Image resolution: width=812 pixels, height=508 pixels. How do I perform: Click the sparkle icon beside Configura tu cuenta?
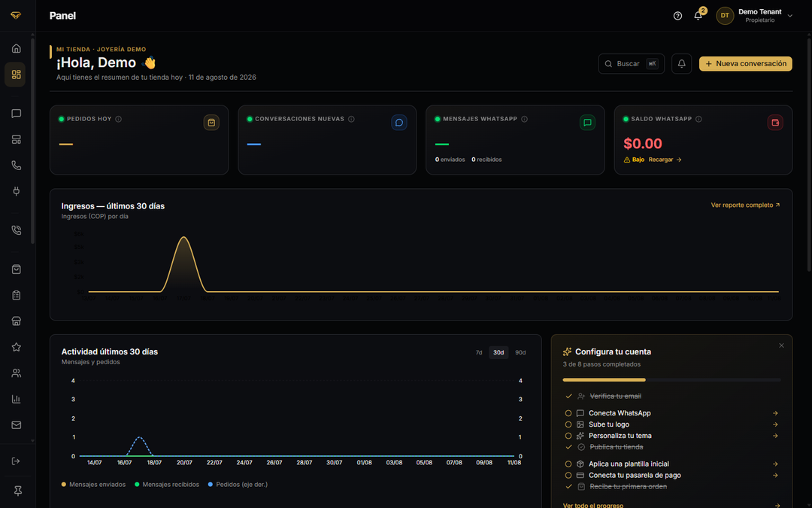coord(567,351)
